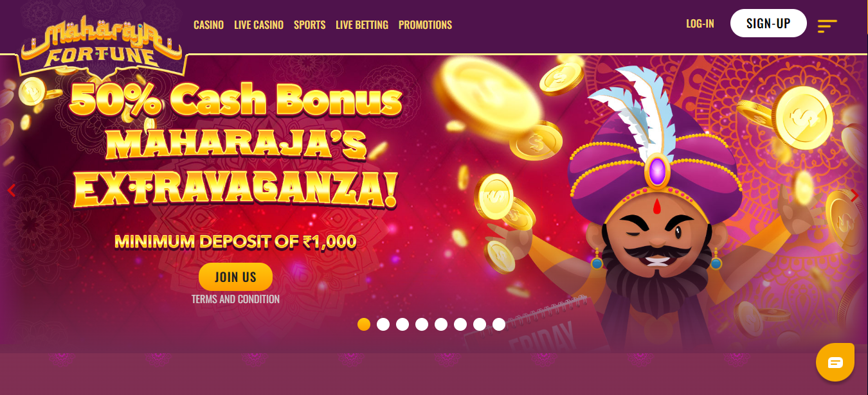Click the Maharaja Fortune logo
868x395 pixels.
[102, 48]
